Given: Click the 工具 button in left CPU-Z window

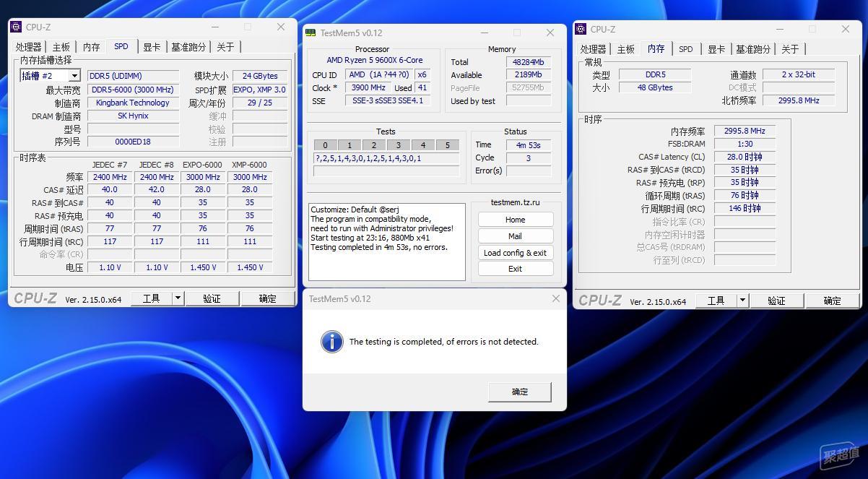Looking at the screenshot, I should coord(151,298).
